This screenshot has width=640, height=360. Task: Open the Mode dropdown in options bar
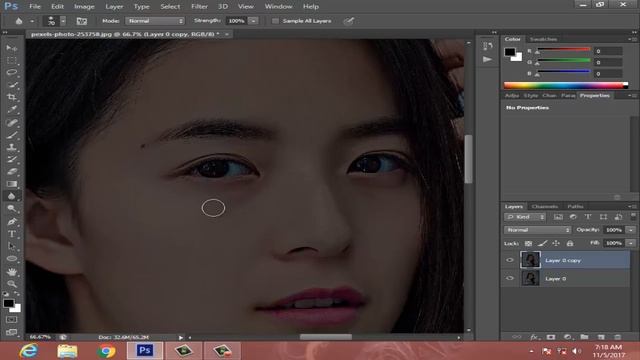click(x=155, y=21)
